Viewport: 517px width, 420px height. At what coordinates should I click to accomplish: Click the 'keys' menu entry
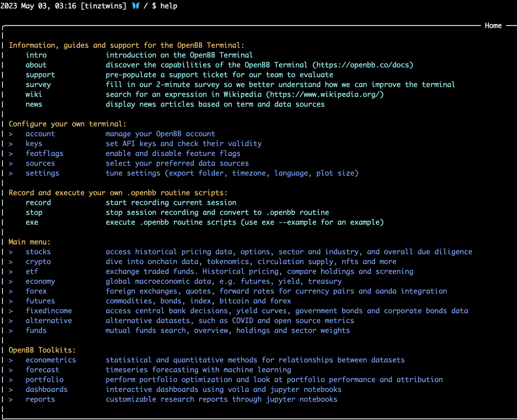34,144
